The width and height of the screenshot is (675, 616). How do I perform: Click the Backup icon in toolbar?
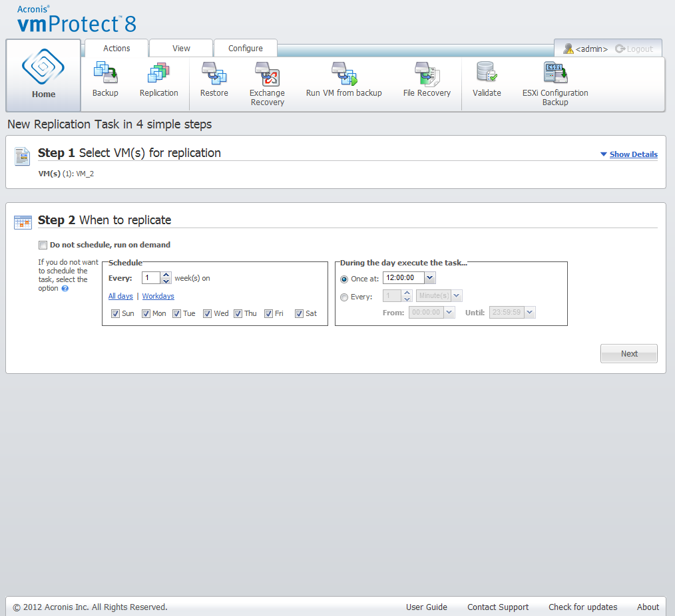coord(105,79)
